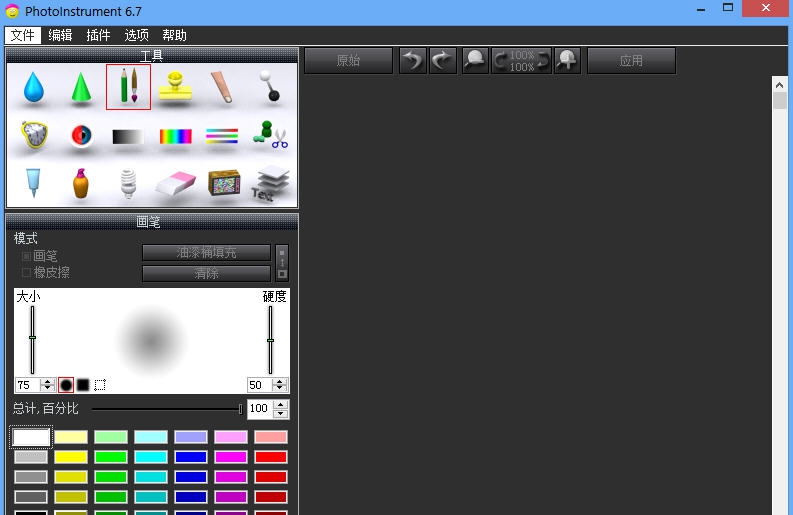This screenshot has width=793, height=515.
Task: Pick the white color swatch
Action: pos(31,437)
